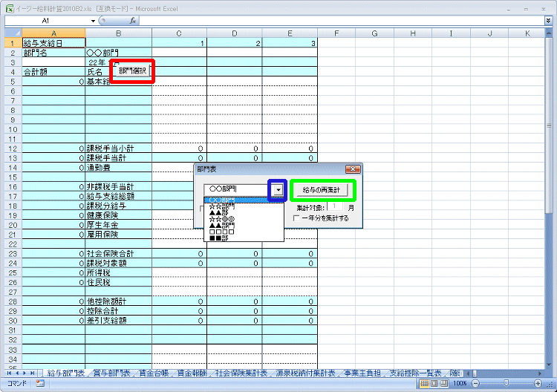The image size is (557, 392).
Task: Enable 一年分を集計する checkbox
Action: click(297, 218)
